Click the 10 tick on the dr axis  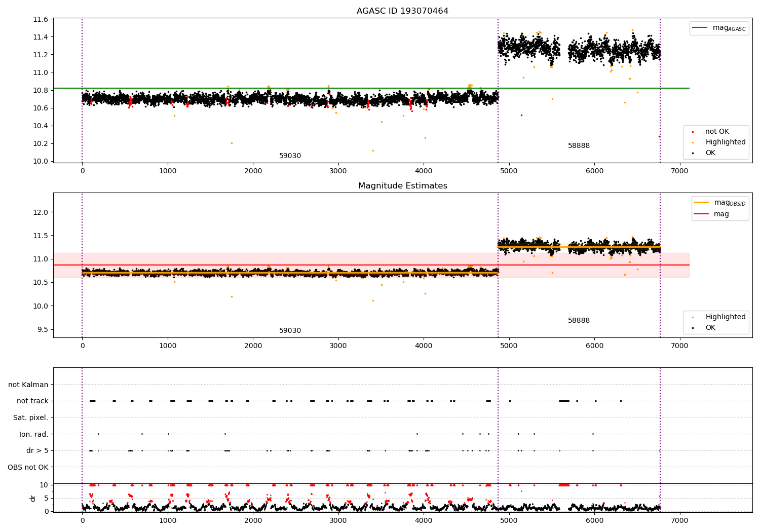tap(44, 485)
